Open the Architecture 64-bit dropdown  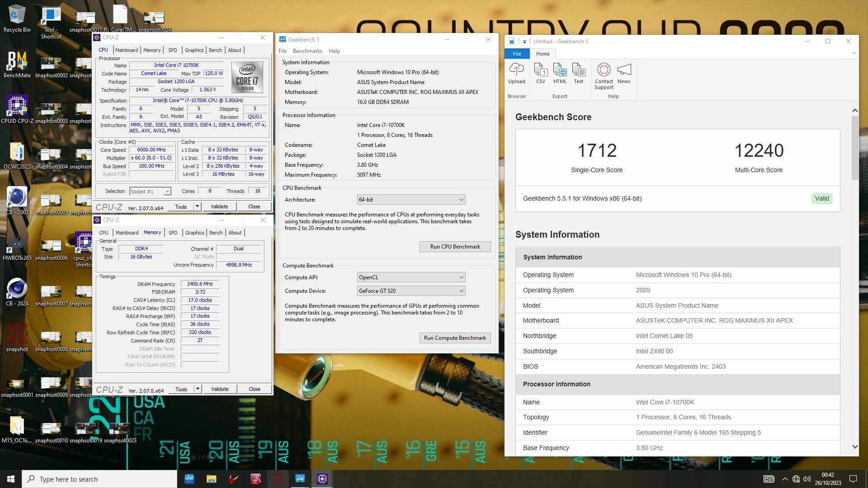[411, 200]
